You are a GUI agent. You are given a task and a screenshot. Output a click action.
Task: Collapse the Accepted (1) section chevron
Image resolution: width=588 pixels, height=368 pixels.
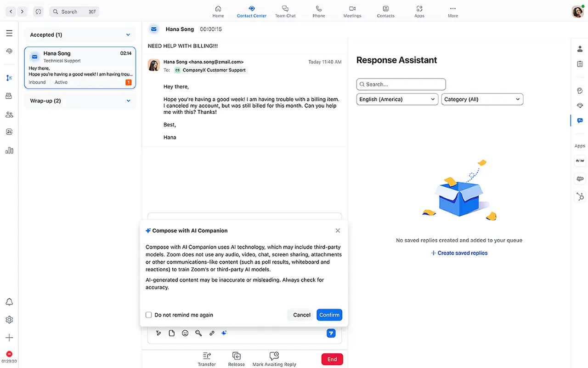(128, 35)
